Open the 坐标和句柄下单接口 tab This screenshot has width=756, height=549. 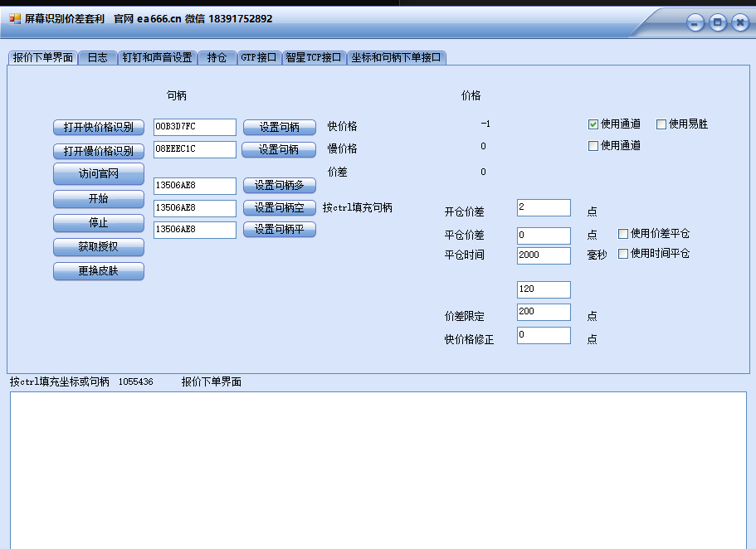click(397, 58)
